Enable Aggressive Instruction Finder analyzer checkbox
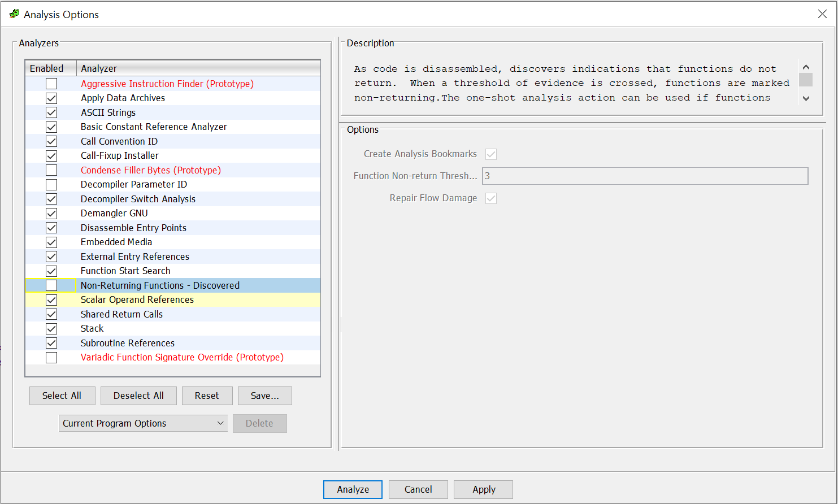 point(51,84)
